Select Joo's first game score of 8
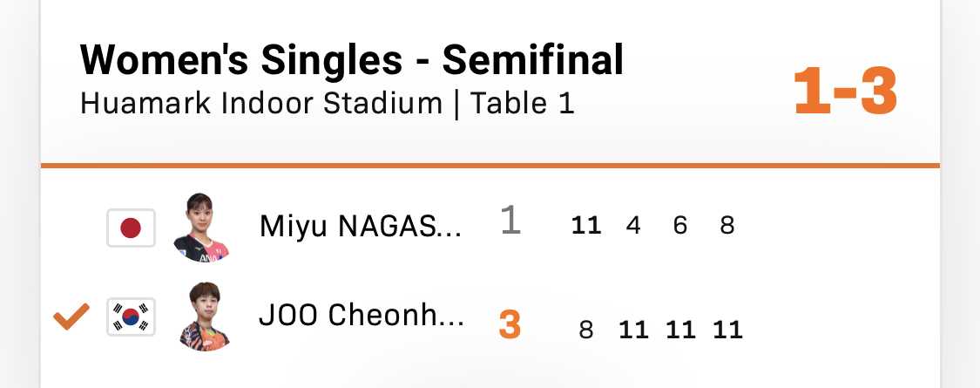 coord(585,330)
